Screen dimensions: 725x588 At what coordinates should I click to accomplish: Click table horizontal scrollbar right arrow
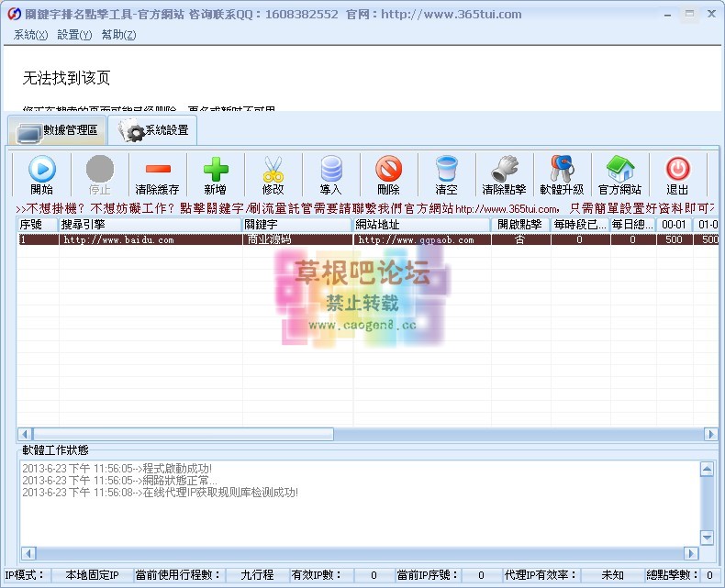coord(710,435)
